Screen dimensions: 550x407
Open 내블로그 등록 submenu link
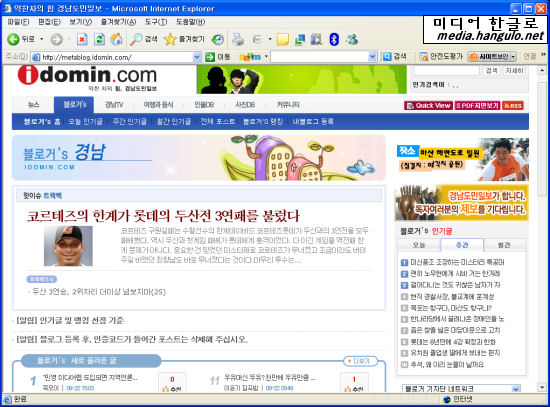[313, 122]
